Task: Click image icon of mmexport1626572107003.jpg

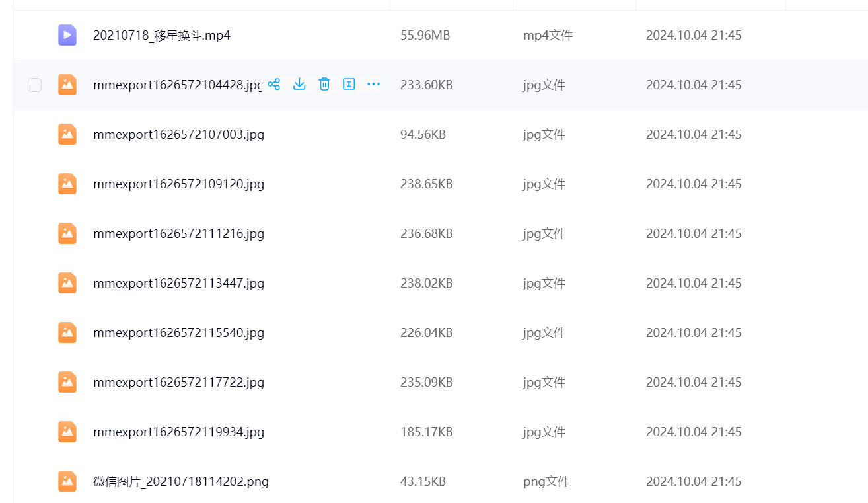Action: (x=67, y=134)
